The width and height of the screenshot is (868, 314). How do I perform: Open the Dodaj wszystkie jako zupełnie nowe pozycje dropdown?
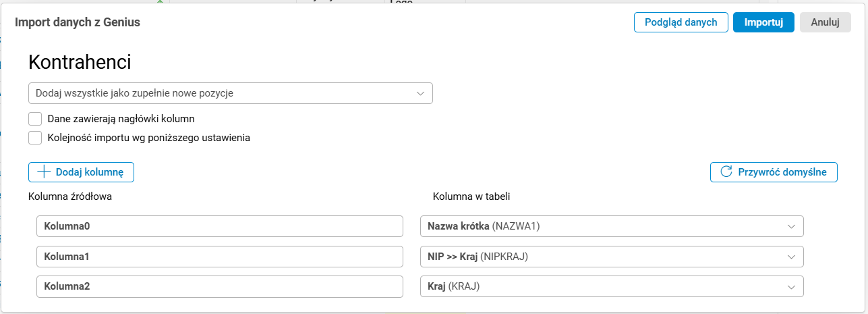(x=229, y=93)
